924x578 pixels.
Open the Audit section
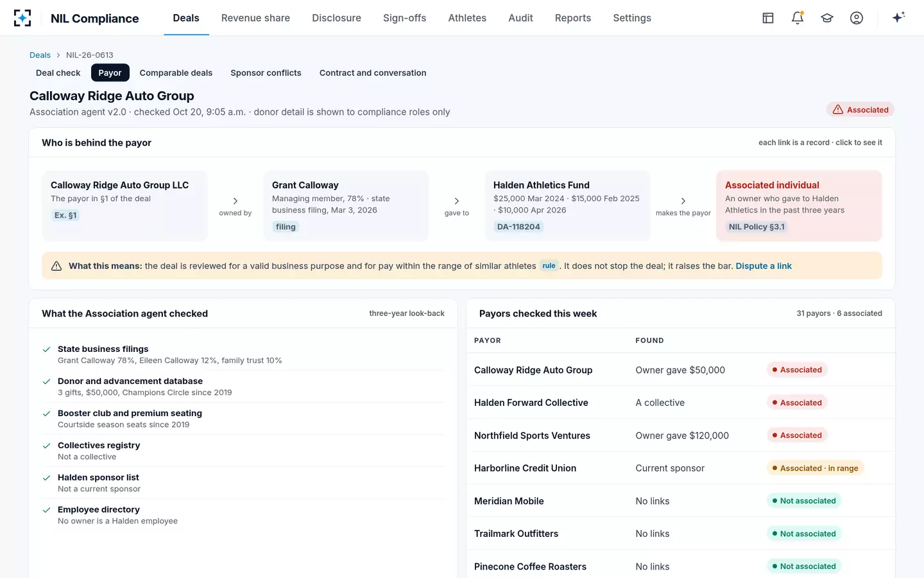(520, 18)
